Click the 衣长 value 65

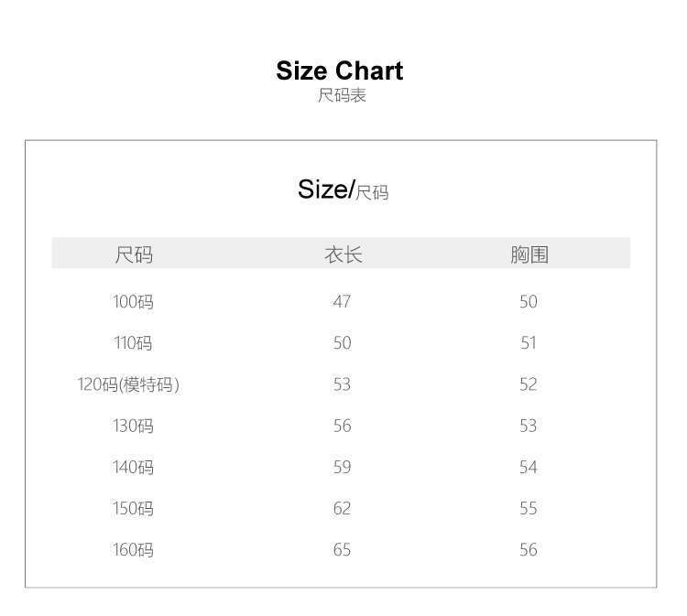point(342,549)
